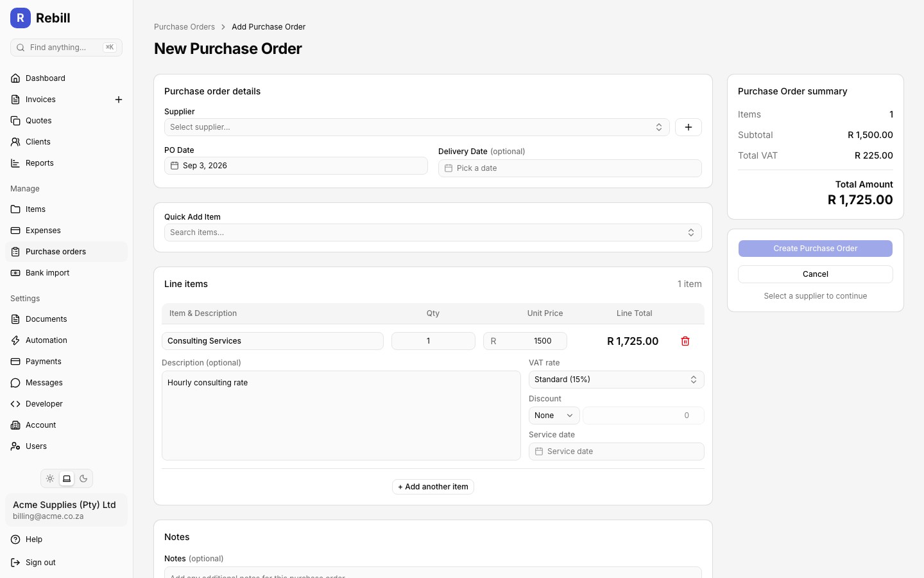Click the unit price field showing 1500
This screenshot has width=924, height=578.
(x=525, y=341)
